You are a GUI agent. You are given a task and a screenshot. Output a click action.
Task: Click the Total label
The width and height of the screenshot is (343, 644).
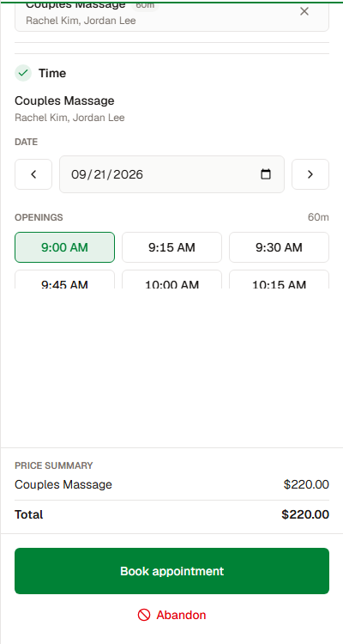pos(28,514)
